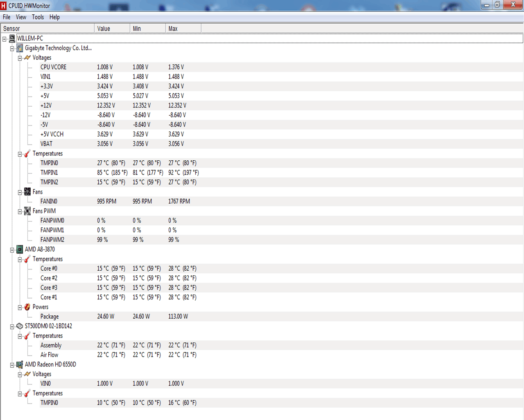
Task: Collapse the ST500DM0 02-1BD142 drive node
Action: pyautogui.click(x=12, y=327)
